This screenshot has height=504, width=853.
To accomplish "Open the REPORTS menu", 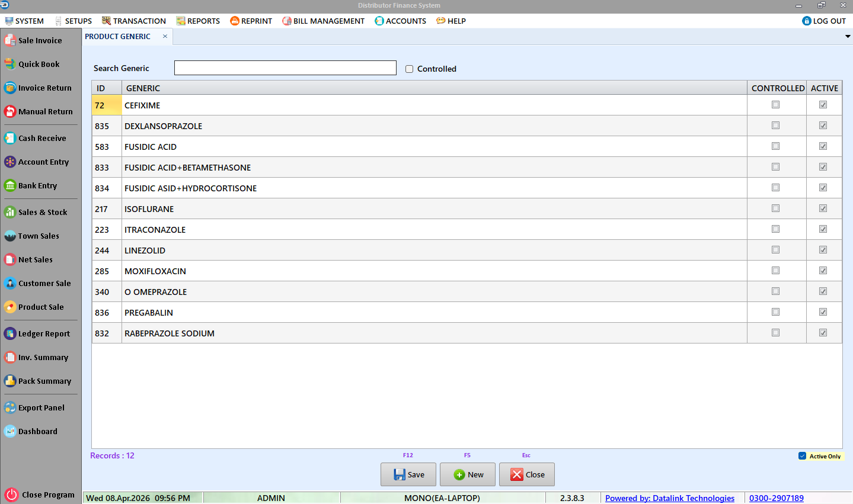I will click(198, 21).
